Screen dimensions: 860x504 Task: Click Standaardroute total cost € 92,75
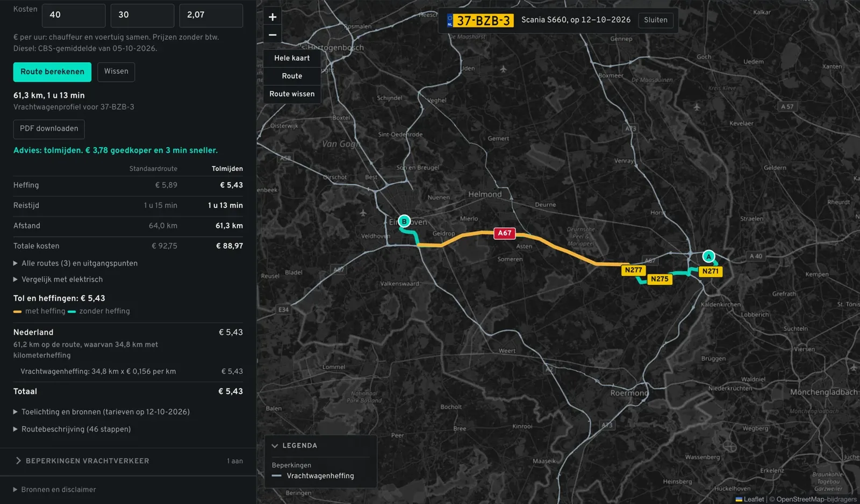point(164,246)
